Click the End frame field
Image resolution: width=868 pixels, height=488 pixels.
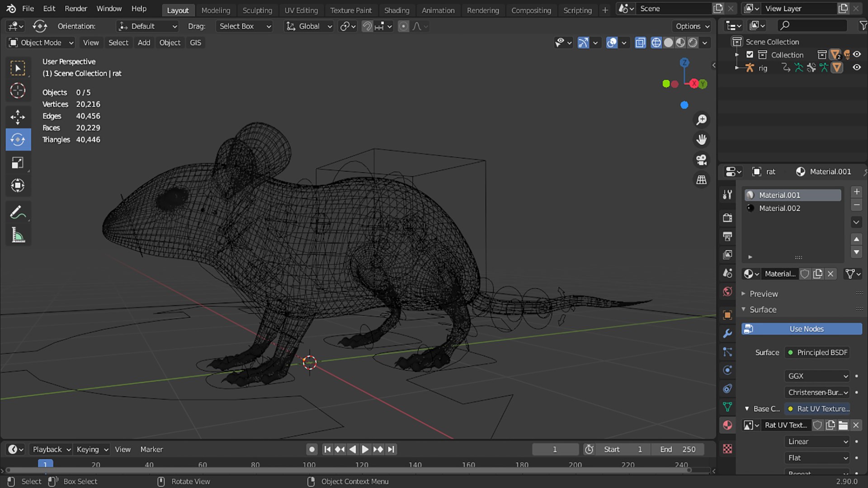pyautogui.click(x=677, y=449)
